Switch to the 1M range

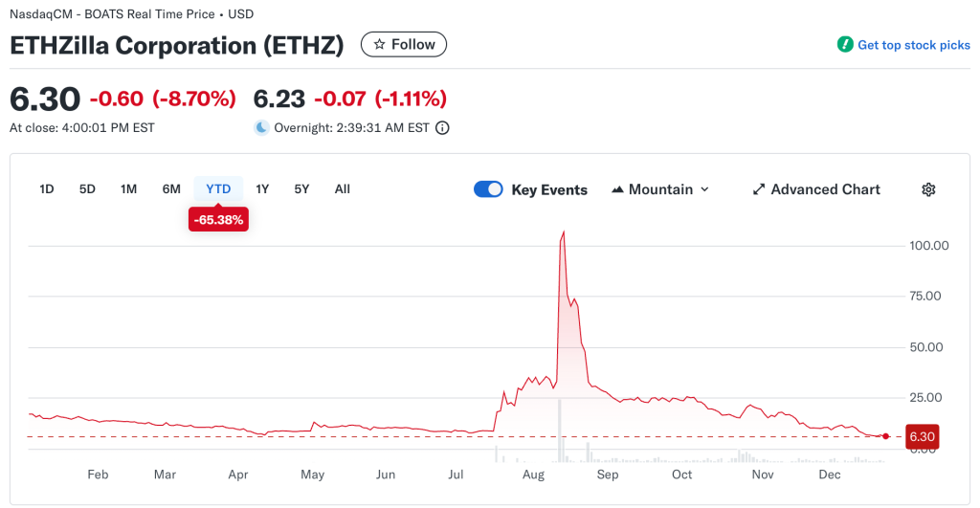[128, 189]
